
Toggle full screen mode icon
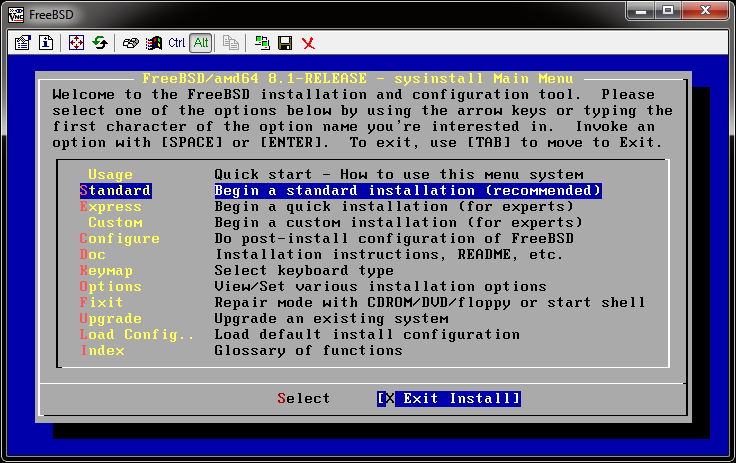tap(76, 43)
